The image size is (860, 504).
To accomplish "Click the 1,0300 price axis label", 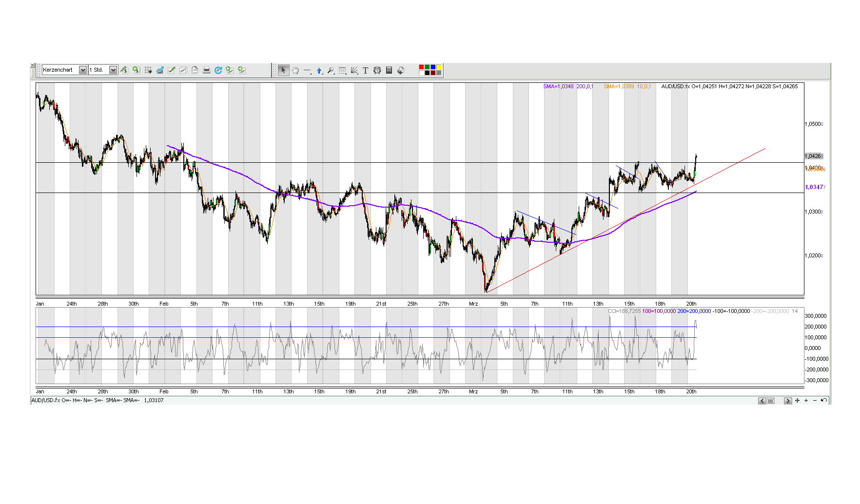I will click(814, 212).
